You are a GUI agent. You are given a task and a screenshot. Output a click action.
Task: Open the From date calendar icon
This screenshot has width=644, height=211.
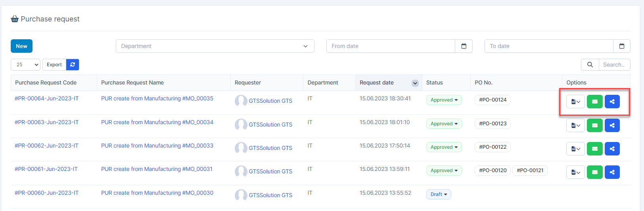(464, 46)
